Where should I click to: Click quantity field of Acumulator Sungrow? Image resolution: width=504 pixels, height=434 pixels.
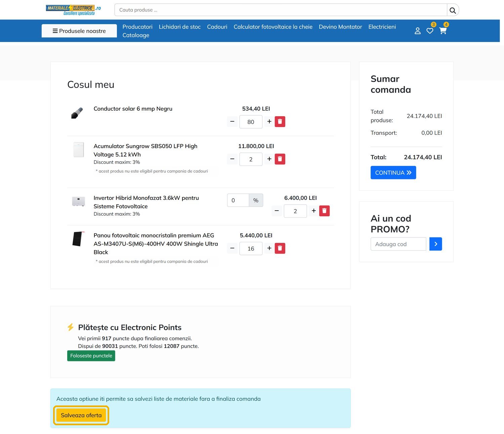(x=251, y=159)
